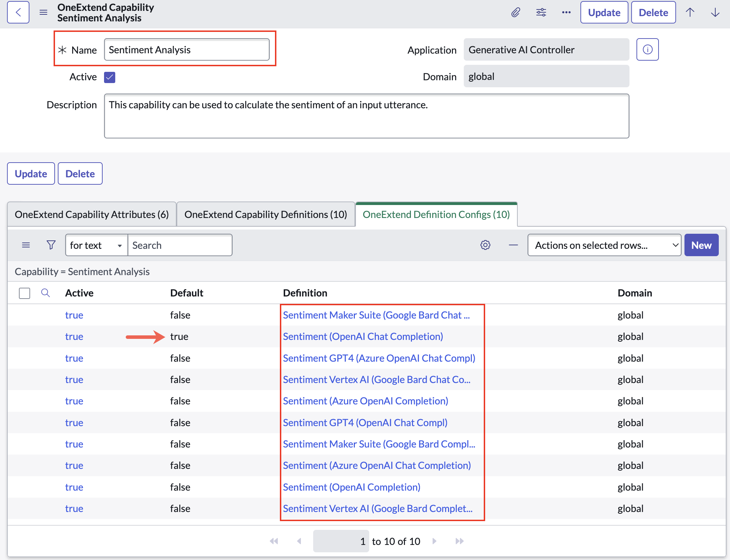Open the more options ellipsis menu

point(566,13)
